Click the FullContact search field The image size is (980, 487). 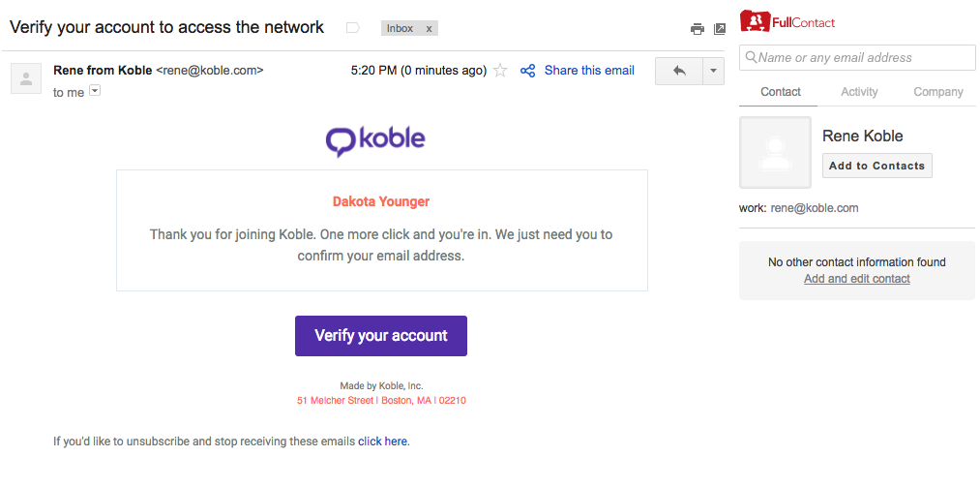click(x=857, y=57)
